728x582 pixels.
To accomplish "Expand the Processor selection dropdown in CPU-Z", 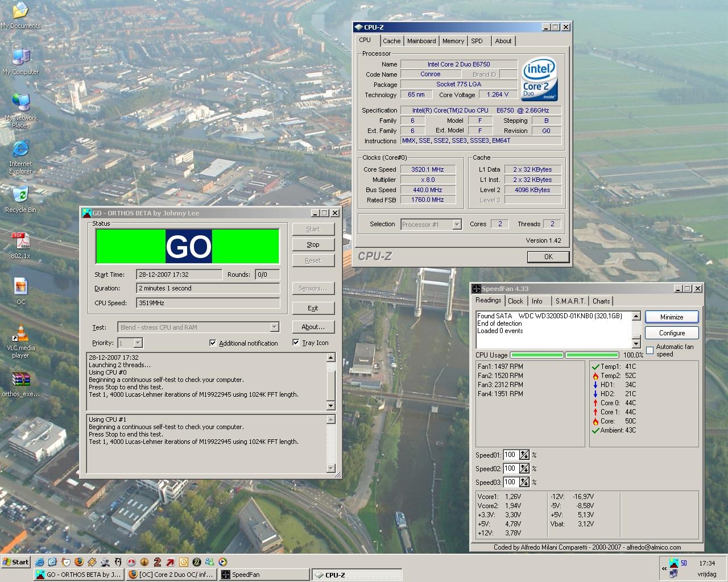I will point(457,225).
